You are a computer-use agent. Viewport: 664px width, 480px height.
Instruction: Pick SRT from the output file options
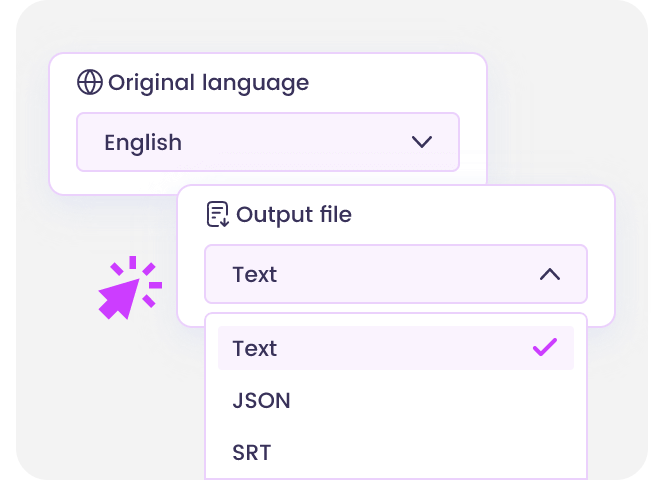pos(252,452)
